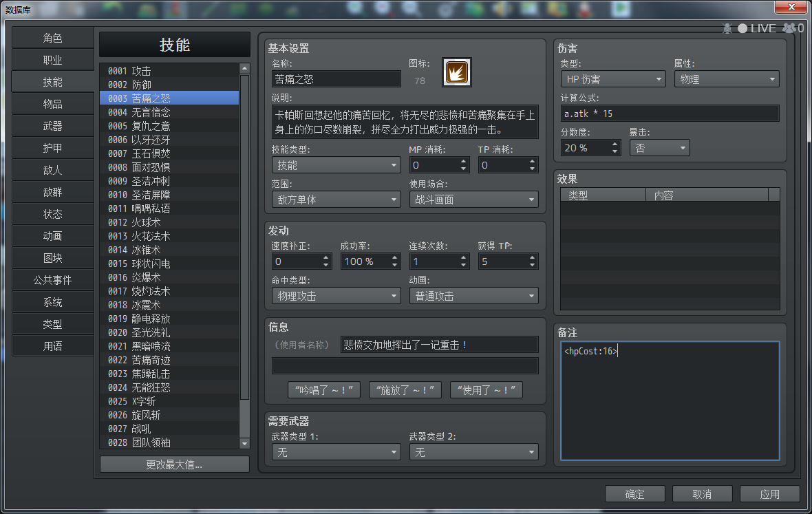
Task: Open the 动画 dropdown showing 普通攻击
Action: pyautogui.click(x=474, y=296)
